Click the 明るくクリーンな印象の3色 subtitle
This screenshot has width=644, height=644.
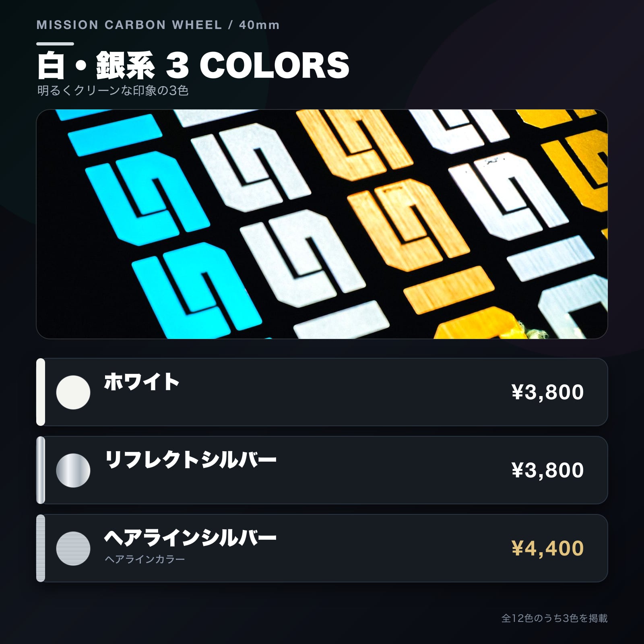[113, 91]
